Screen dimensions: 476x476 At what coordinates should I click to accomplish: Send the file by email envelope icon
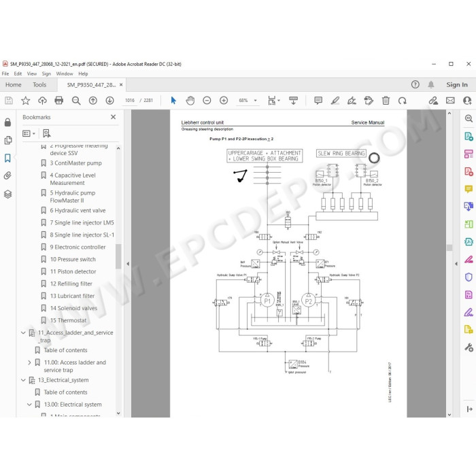[450, 101]
